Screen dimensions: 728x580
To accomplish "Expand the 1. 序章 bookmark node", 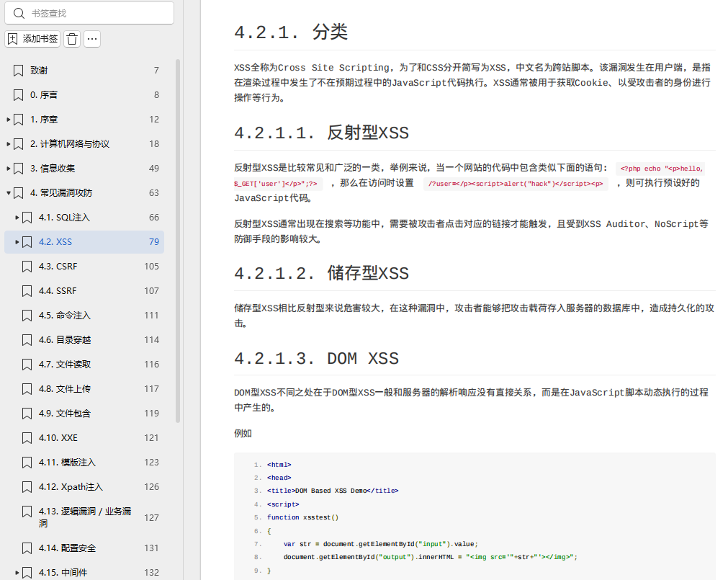I will (x=9, y=120).
